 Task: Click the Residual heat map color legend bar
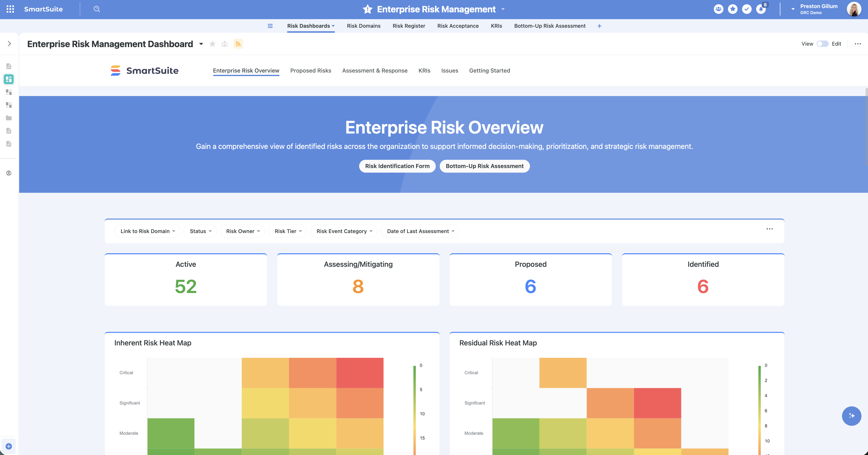[759, 410]
